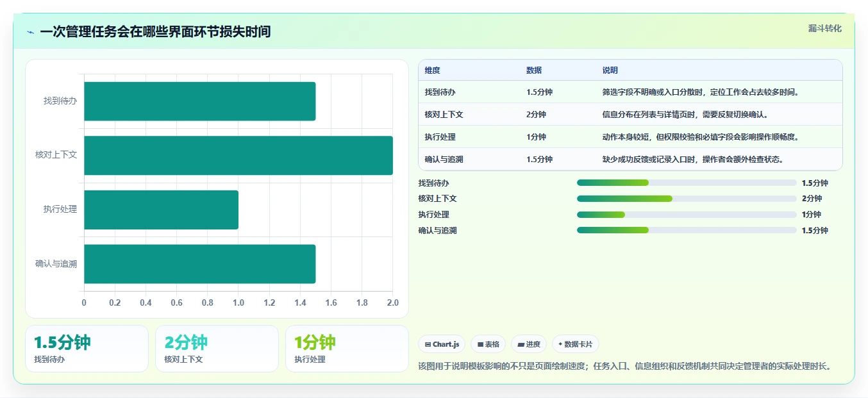Open the 2分钟 核对上下文 data card
Viewport: 868px width, 398px height.
click(217, 349)
